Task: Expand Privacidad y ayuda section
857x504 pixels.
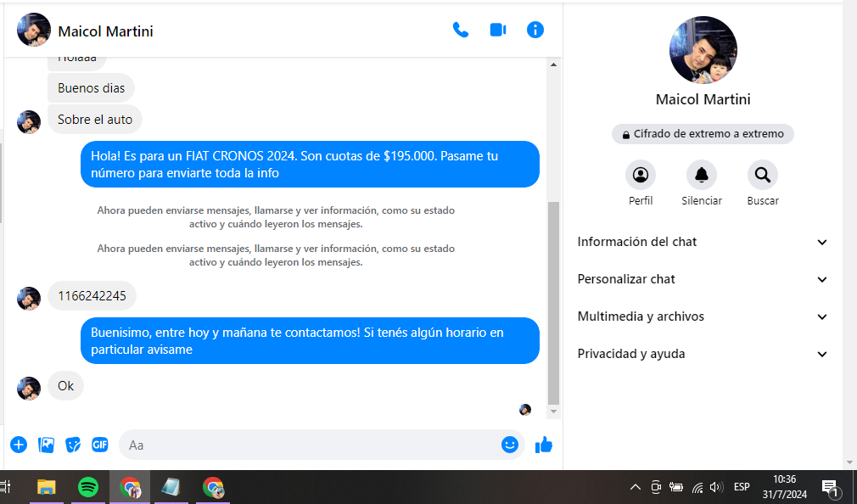Action: 702,354
